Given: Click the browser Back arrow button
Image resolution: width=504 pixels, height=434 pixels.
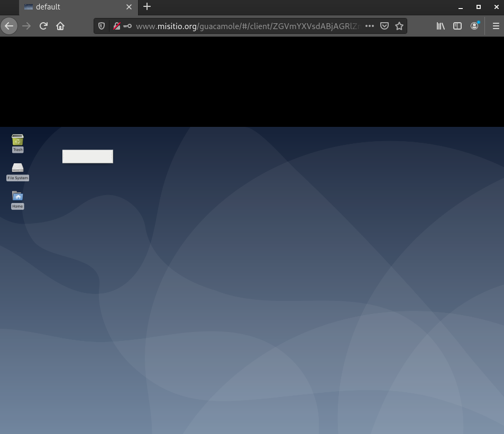Looking at the screenshot, I should coord(9,26).
